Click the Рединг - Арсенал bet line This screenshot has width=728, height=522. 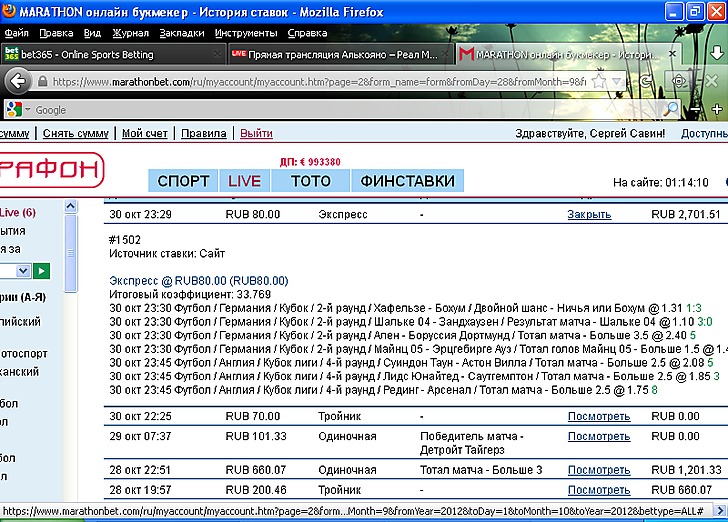click(x=384, y=390)
